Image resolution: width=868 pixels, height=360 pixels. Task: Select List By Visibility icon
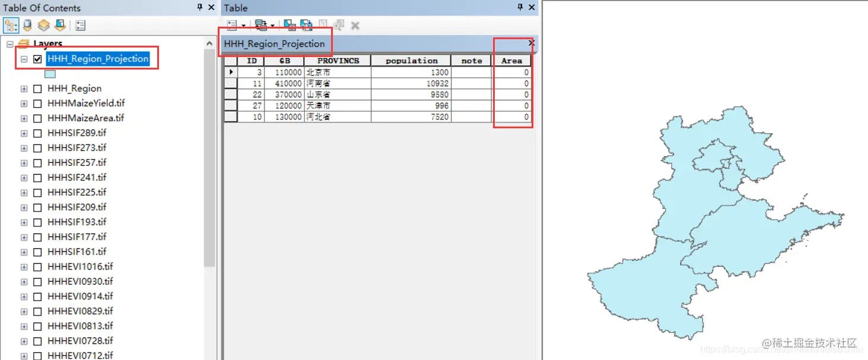click(43, 26)
